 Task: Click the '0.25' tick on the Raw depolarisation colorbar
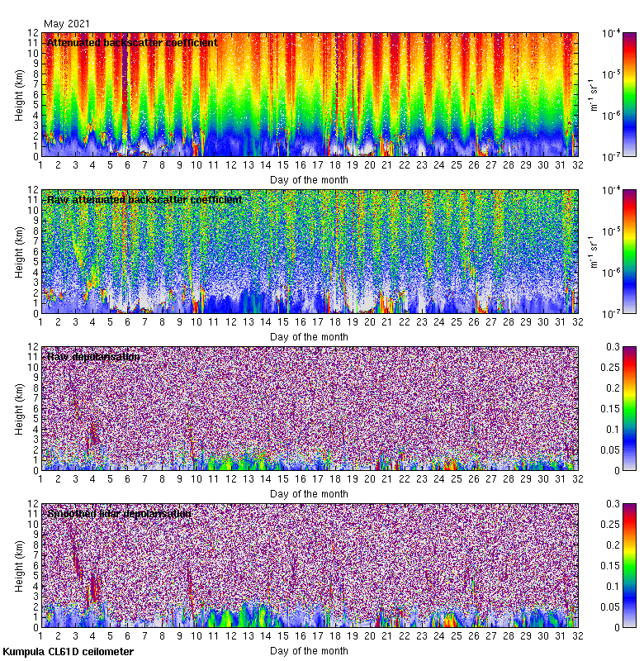tap(610, 367)
